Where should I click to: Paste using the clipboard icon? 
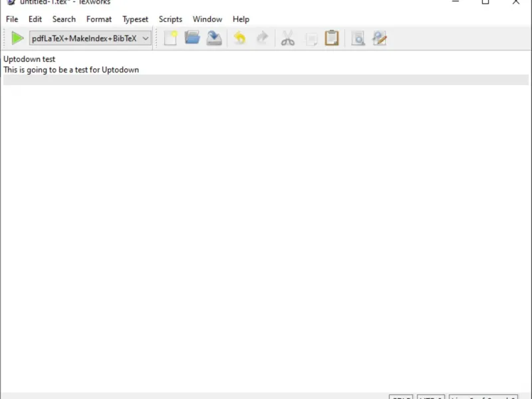point(332,38)
